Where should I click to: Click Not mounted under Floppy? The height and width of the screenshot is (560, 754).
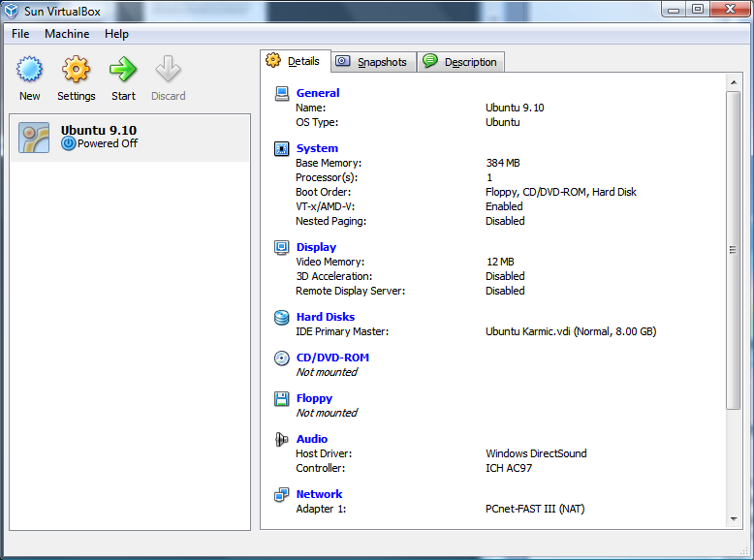(x=327, y=413)
